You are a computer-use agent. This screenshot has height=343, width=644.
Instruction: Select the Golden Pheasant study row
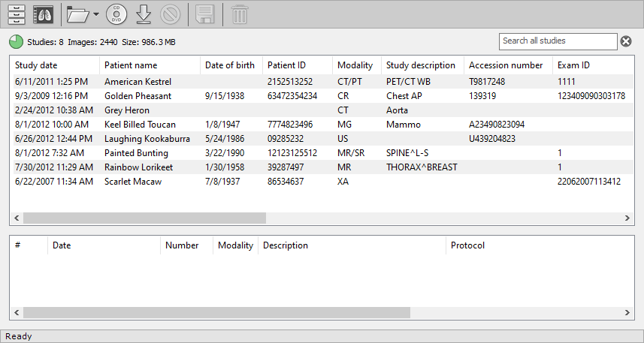138,96
